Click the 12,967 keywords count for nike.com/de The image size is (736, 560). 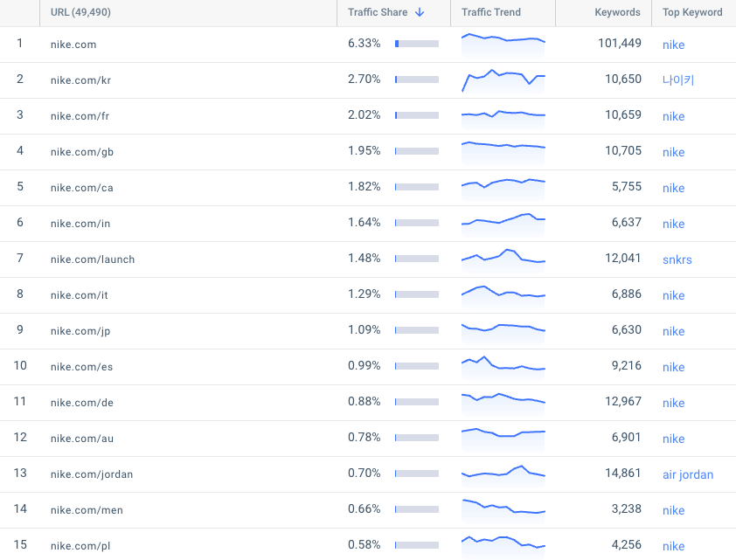[623, 402]
